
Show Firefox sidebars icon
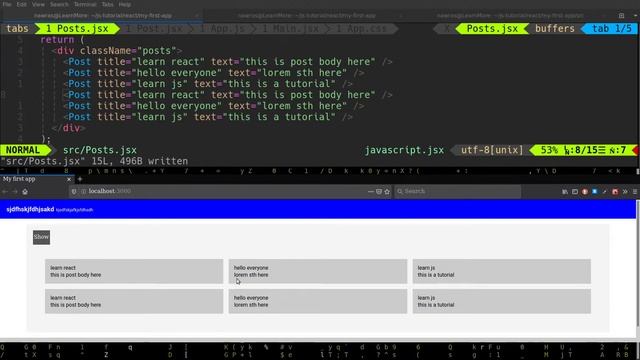pos(575,191)
